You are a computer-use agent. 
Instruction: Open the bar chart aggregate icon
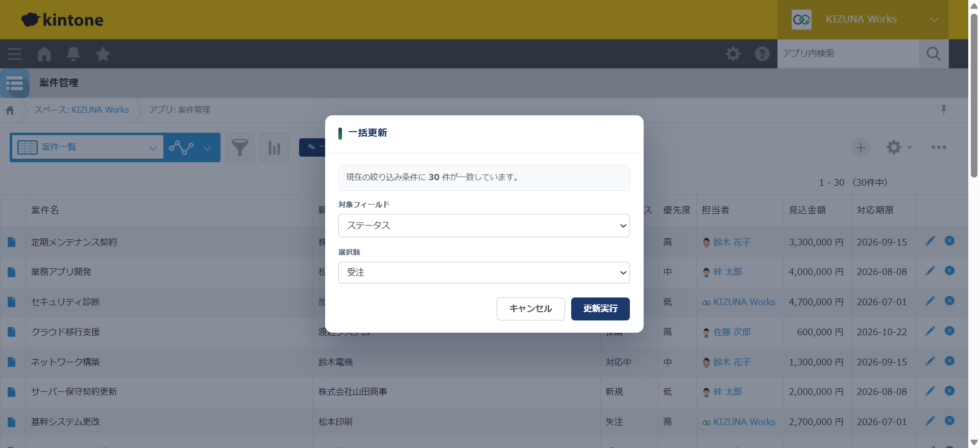(x=274, y=147)
